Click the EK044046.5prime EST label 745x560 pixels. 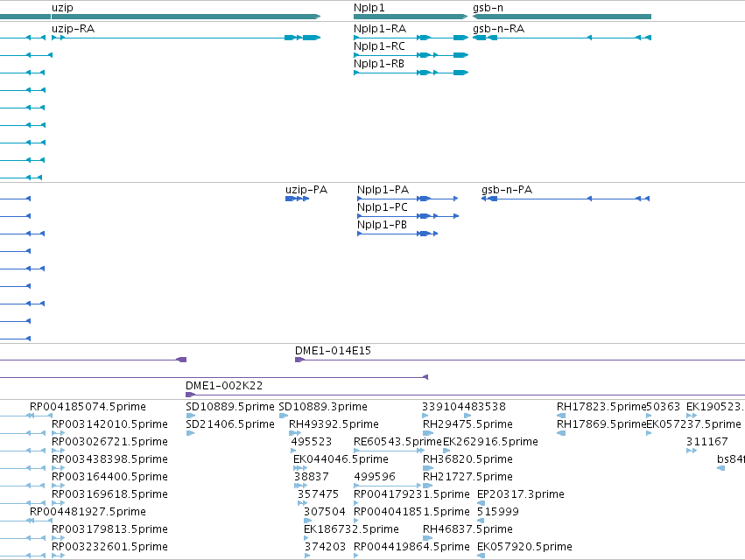click(x=341, y=458)
